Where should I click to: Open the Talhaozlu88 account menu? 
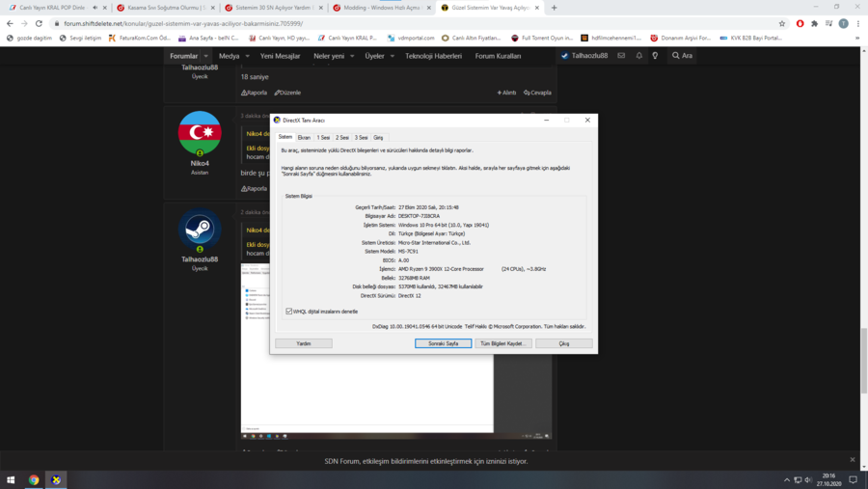coord(584,55)
